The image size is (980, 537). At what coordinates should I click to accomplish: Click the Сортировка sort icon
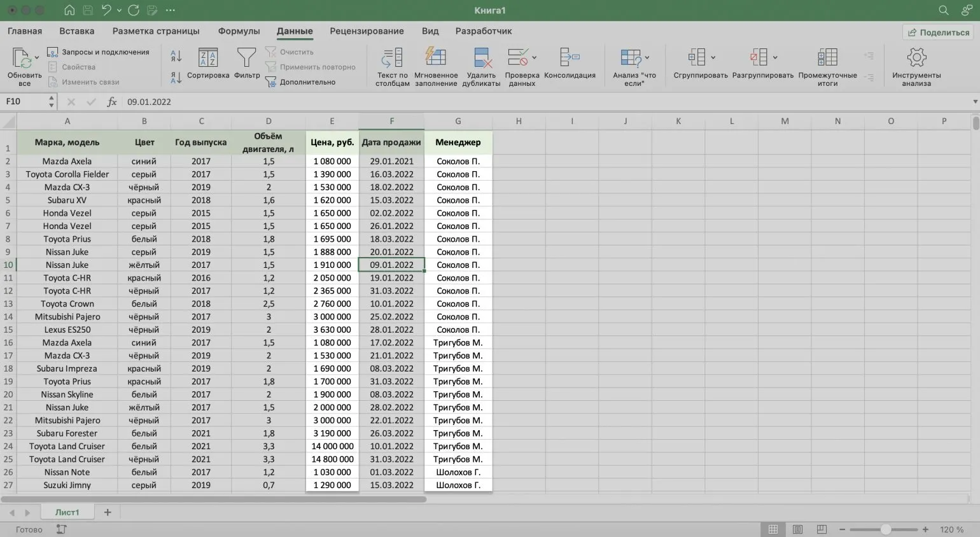coord(208,59)
